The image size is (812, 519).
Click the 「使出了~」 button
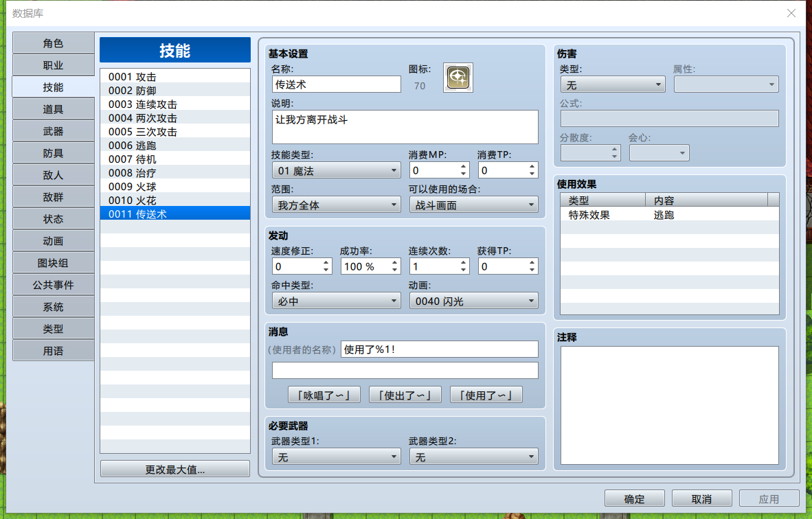(405, 395)
